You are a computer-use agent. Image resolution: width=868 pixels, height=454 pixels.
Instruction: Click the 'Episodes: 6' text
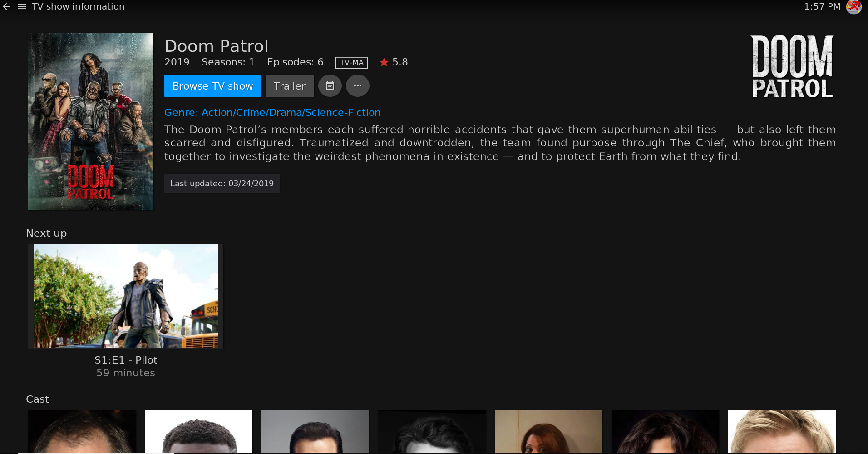tap(295, 62)
